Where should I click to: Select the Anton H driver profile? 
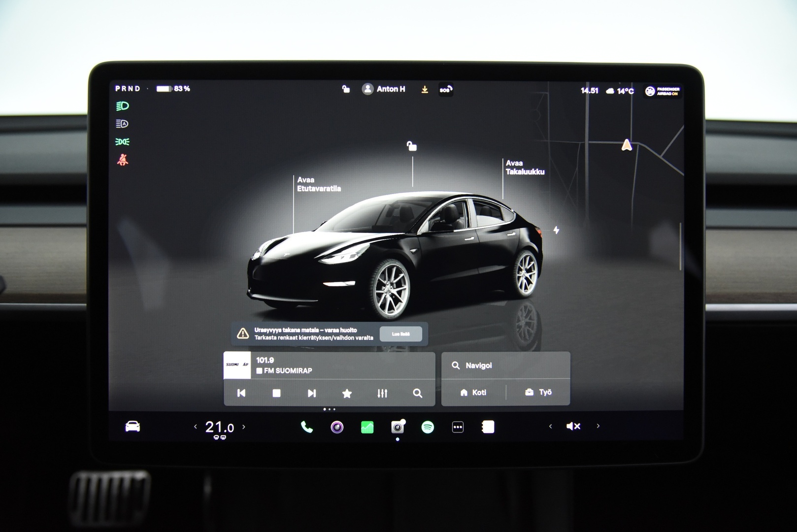coord(385,89)
